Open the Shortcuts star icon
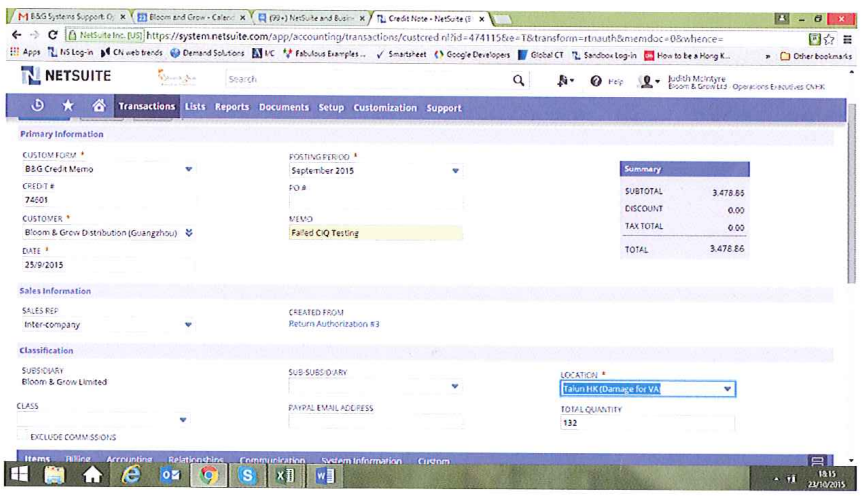The width and height of the screenshot is (861, 496). coord(68,105)
